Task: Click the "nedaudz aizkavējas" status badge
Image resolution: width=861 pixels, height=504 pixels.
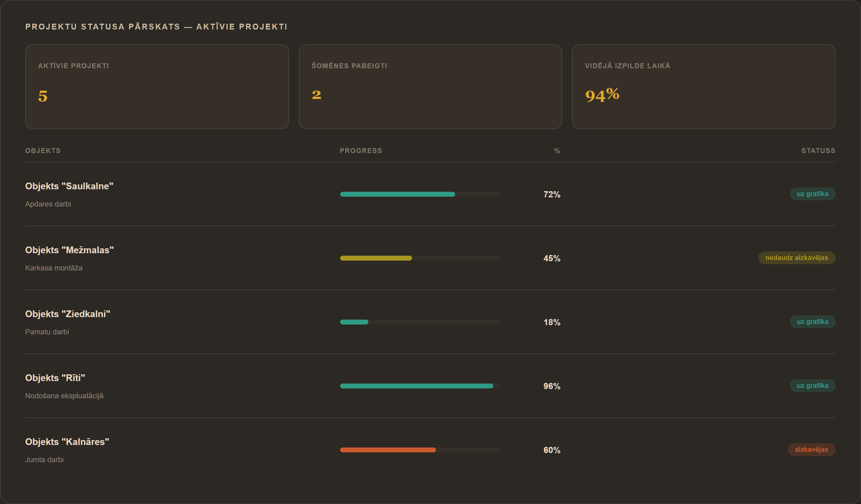Action: point(796,258)
